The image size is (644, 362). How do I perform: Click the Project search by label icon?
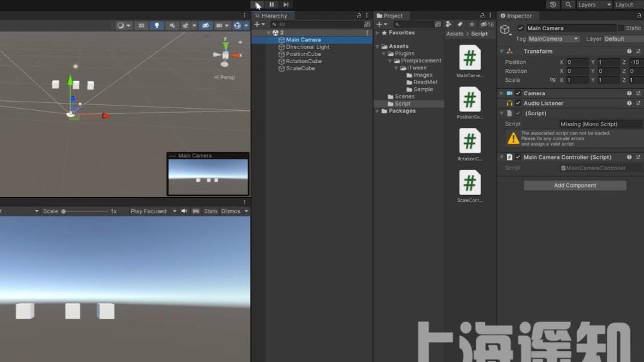pyautogui.click(x=460, y=24)
